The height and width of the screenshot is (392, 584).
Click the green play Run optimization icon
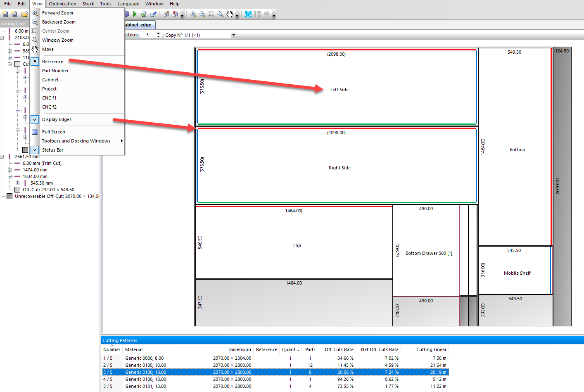[x=135, y=14]
